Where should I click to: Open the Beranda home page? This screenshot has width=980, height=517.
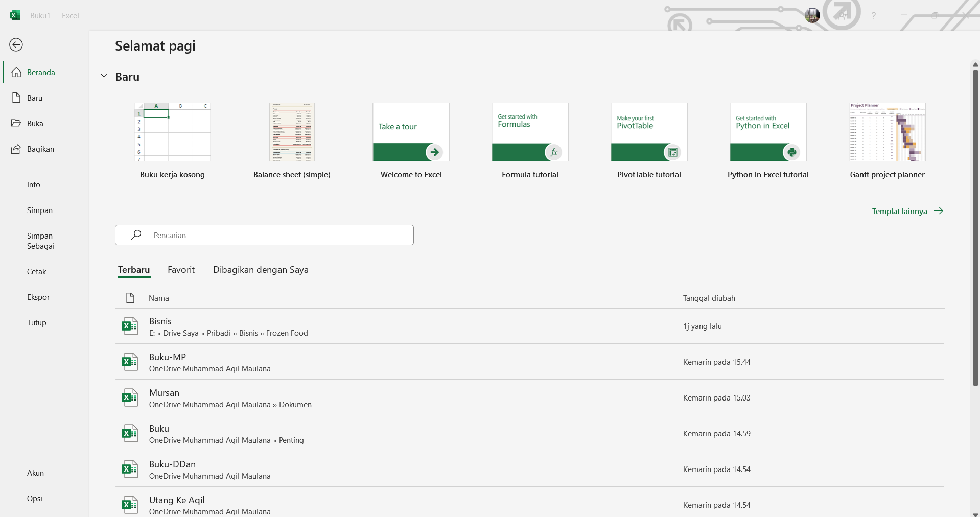[45, 73]
